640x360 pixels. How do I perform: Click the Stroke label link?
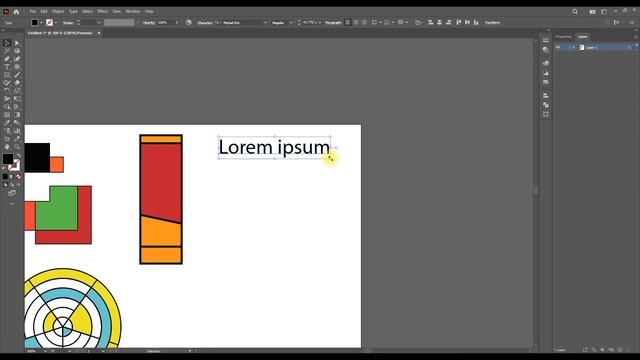(68, 23)
